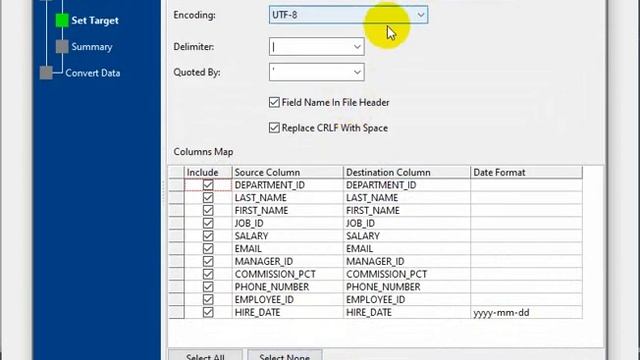Uncheck Include for SALARY row
Viewport: 640px width, 360px height.
(208, 236)
